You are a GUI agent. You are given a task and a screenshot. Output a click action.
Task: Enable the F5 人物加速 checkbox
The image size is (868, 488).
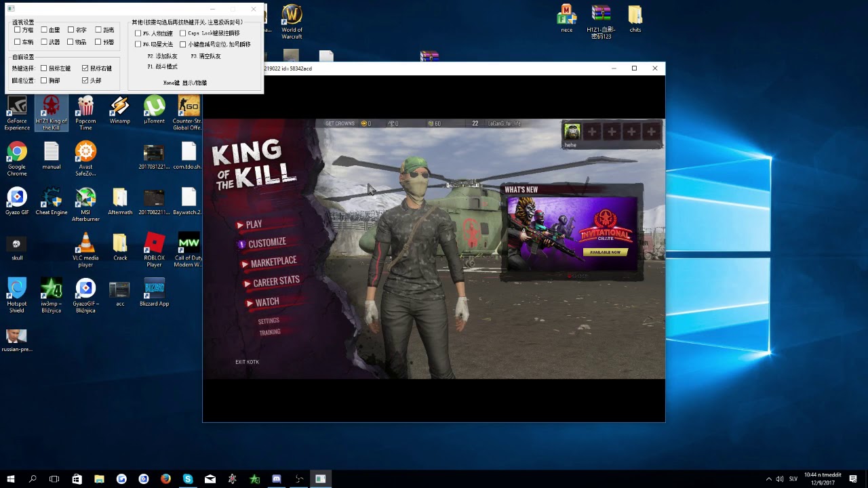(x=138, y=33)
